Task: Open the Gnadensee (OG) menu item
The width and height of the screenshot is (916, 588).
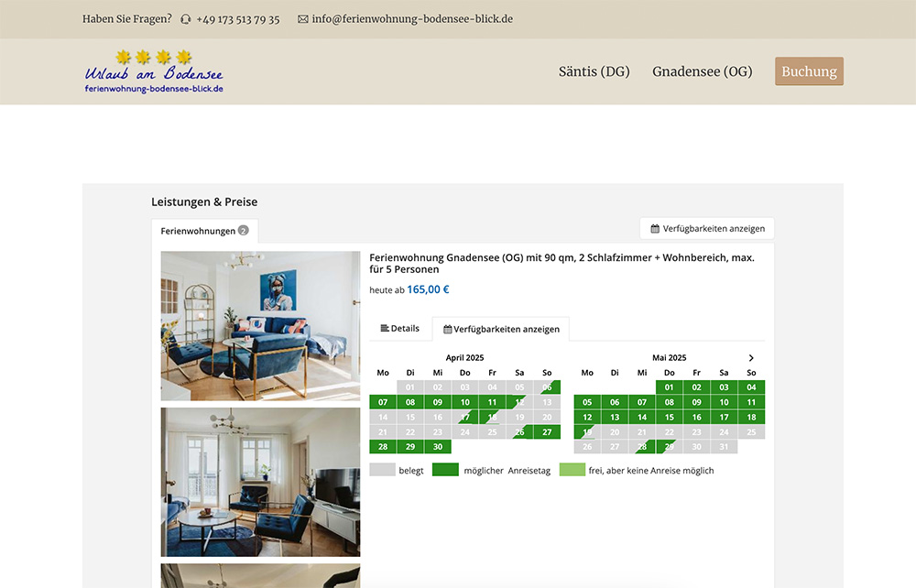Action: (702, 71)
